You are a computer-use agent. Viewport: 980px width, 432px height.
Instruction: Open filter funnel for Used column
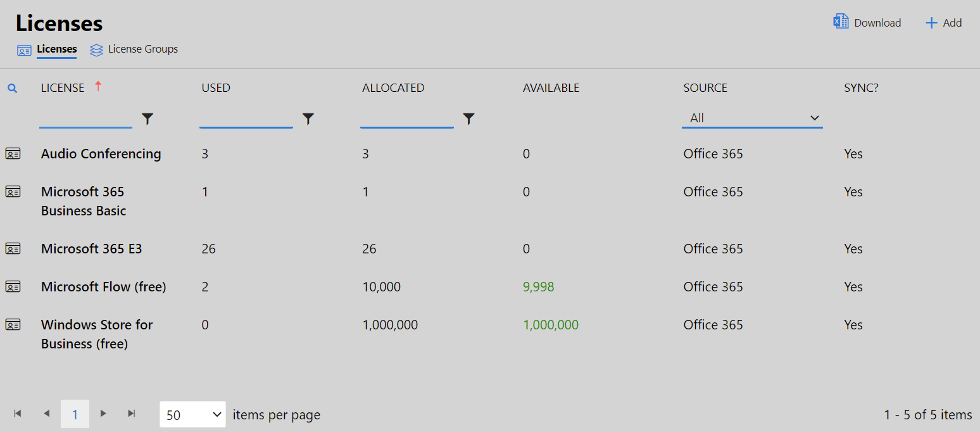308,118
